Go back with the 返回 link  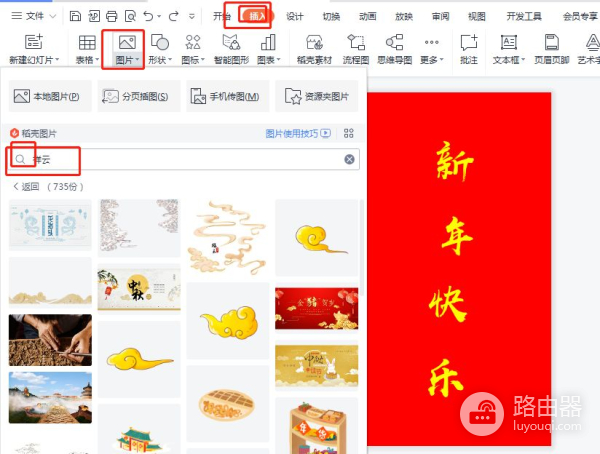point(26,186)
